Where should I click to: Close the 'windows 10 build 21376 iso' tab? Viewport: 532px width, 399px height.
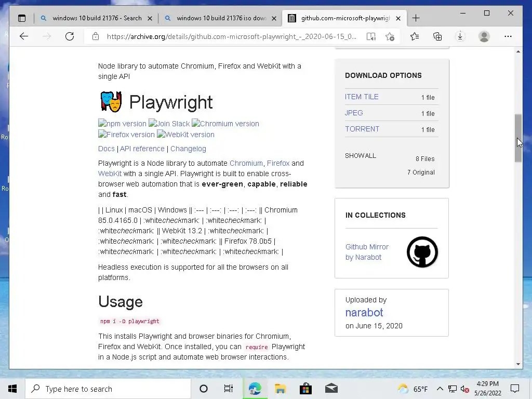(274, 18)
